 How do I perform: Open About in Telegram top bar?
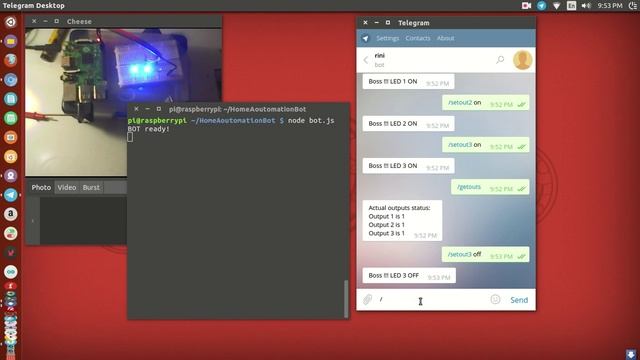pyautogui.click(x=445, y=38)
